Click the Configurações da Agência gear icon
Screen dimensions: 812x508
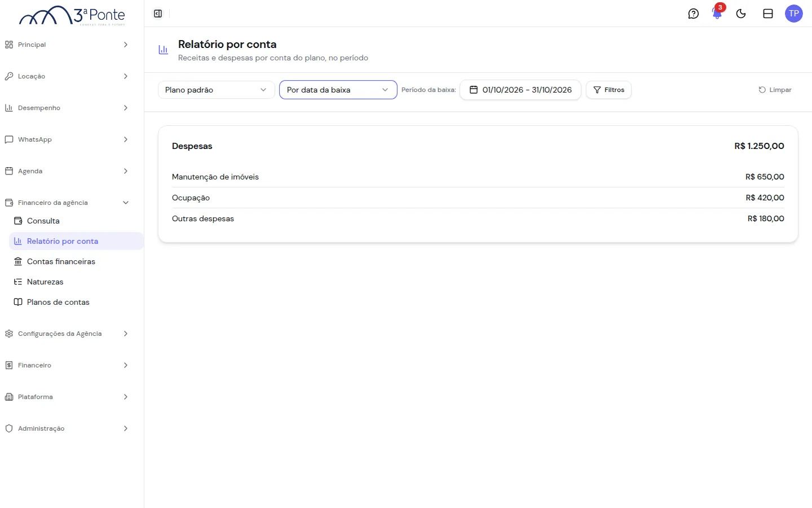point(9,334)
